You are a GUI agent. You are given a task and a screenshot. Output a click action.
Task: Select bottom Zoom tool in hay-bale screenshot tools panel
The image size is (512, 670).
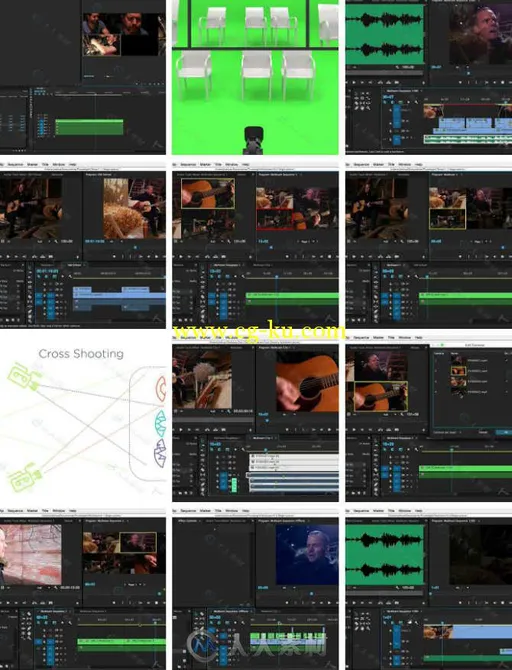point(30,319)
